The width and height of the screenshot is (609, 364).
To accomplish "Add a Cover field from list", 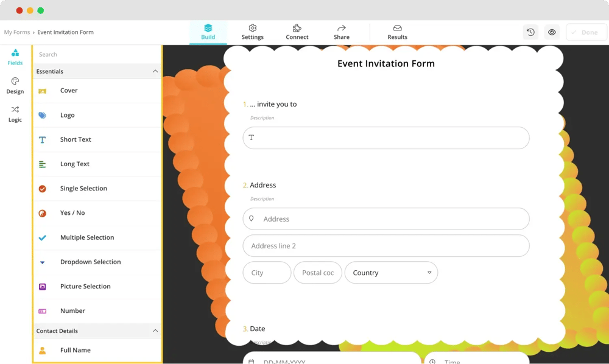I will (69, 91).
